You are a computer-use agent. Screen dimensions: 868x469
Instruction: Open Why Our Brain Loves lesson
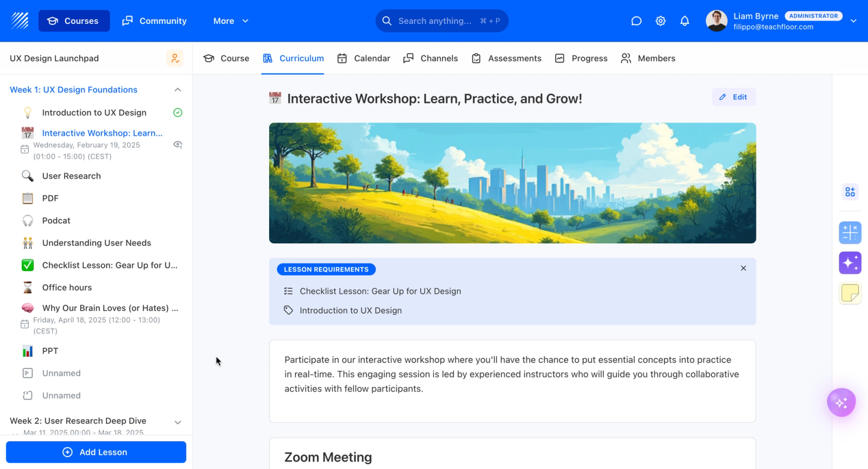pos(110,308)
